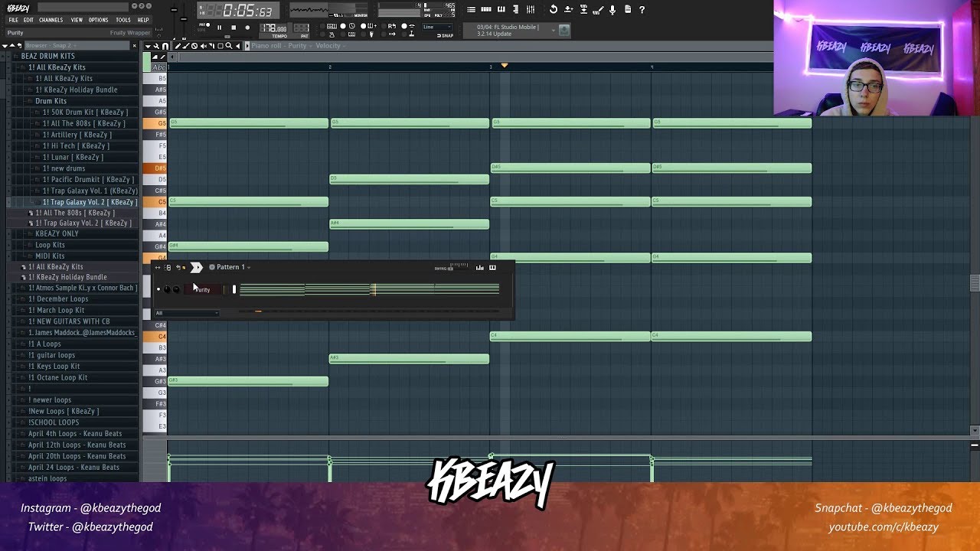Click the microphone recording icon
This screenshot has width=980, height=551.
click(612, 9)
